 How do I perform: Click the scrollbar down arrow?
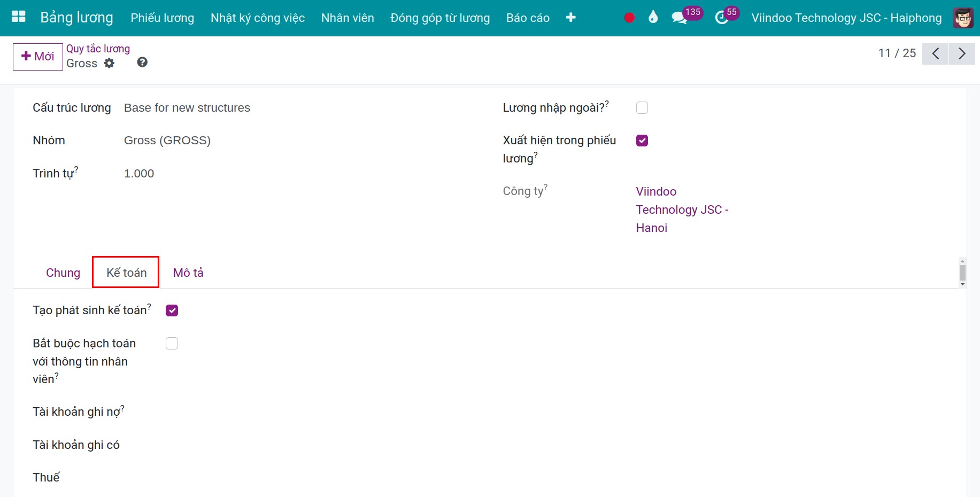pos(962,284)
